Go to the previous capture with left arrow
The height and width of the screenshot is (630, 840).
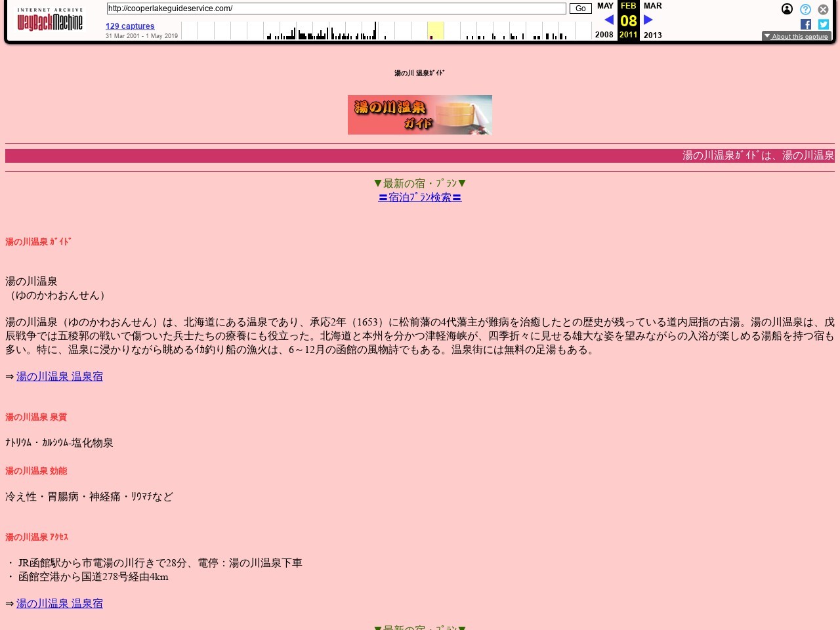click(609, 20)
